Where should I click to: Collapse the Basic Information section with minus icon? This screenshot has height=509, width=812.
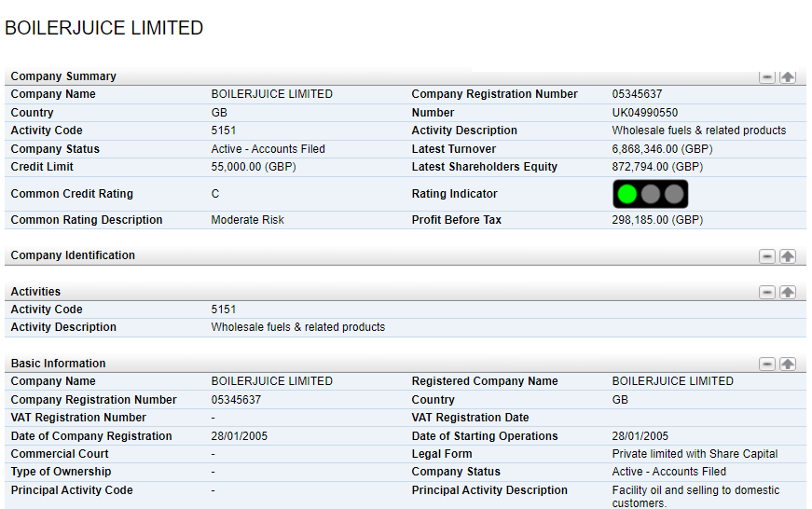[767, 364]
